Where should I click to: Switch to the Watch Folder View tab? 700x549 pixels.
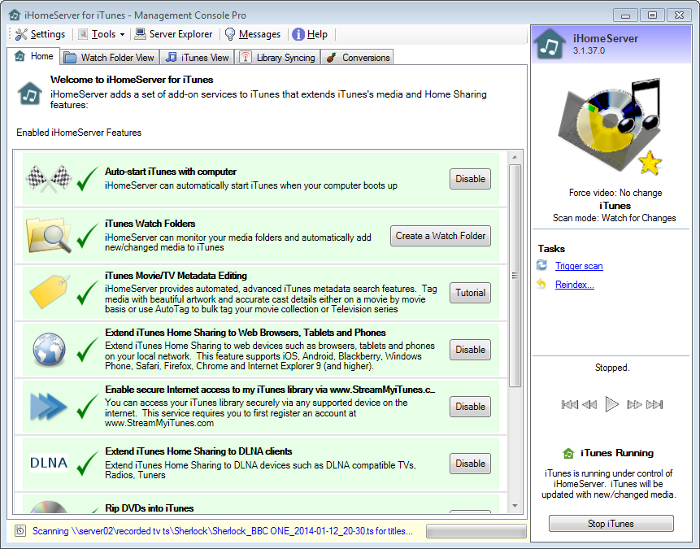(109, 58)
